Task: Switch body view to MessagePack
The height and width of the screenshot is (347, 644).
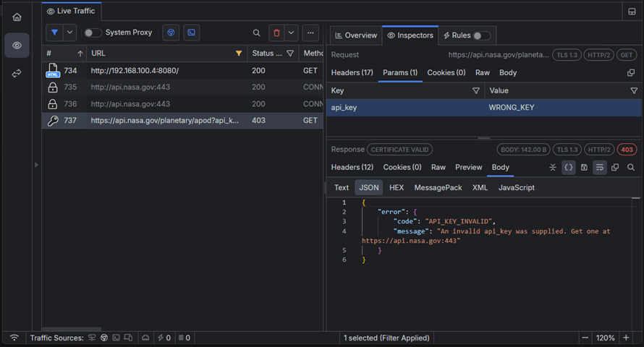Action: (438, 187)
